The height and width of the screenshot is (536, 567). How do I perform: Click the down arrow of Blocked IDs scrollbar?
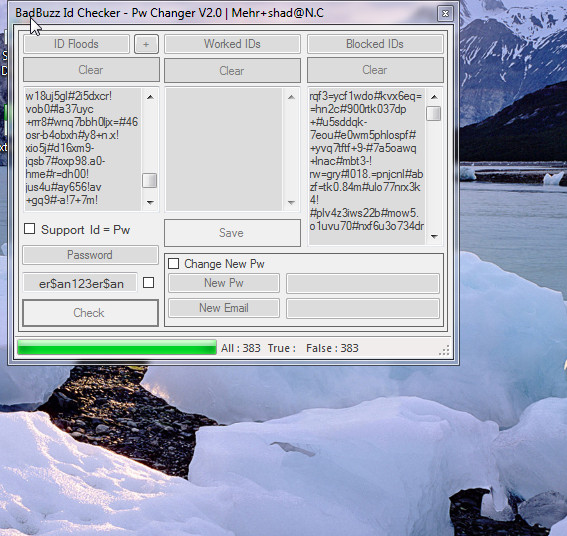(434, 237)
